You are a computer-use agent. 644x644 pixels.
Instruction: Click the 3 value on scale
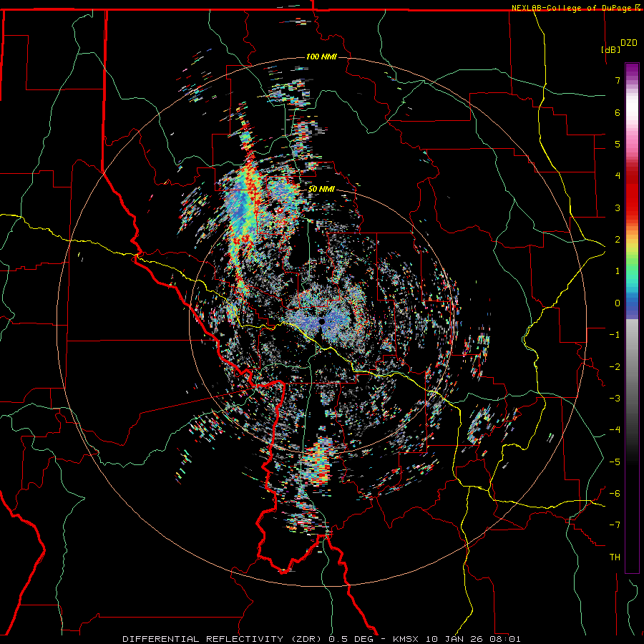point(618,208)
